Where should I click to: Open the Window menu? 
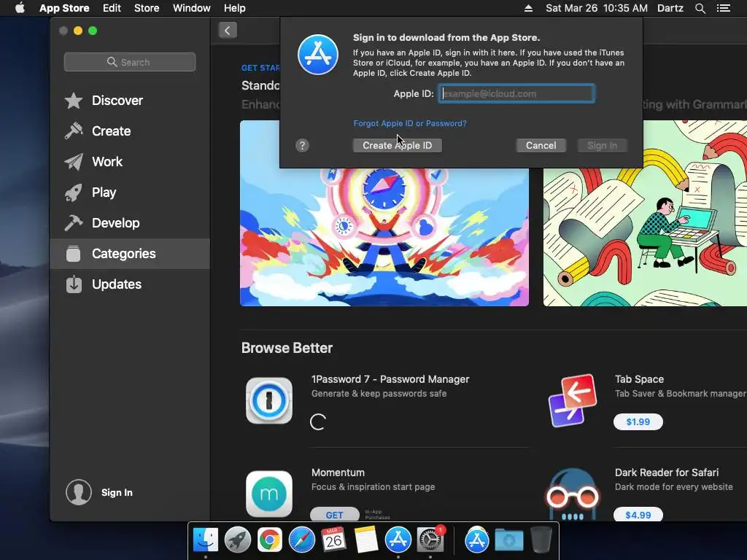click(192, 8)
